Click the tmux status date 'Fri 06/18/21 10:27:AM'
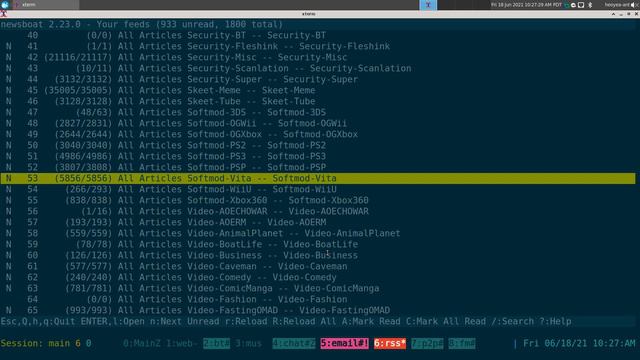This screenshot has height=360, width=640. (x=579, y=343)
